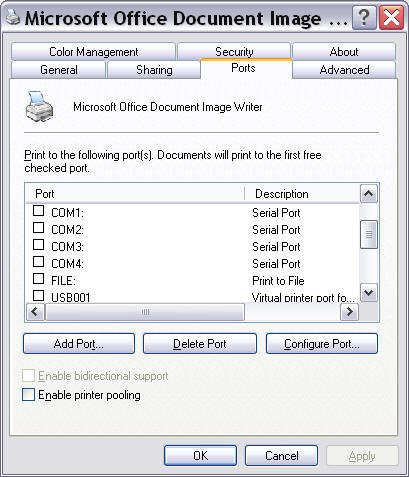Click the horizontal scrollbar thumb below ports

tap(145, 312)
